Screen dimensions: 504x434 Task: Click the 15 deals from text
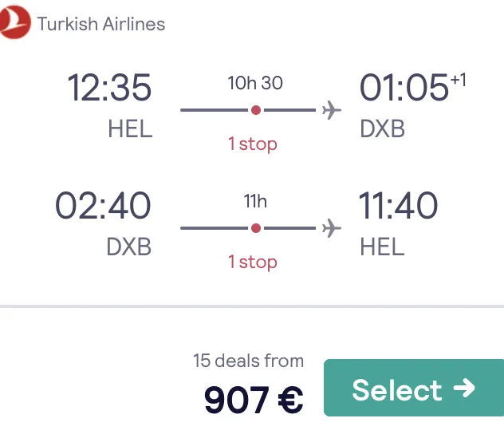(249, 361)
